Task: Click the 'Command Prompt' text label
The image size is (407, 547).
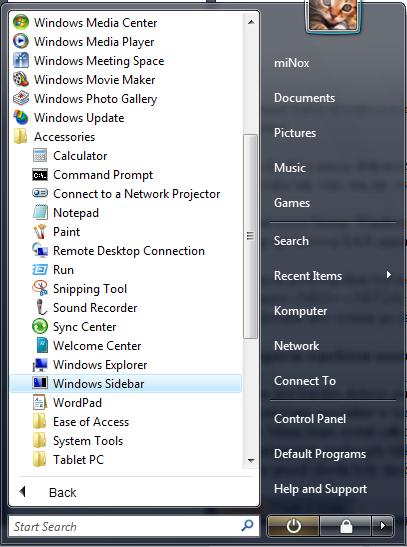Action: point(103,175)
